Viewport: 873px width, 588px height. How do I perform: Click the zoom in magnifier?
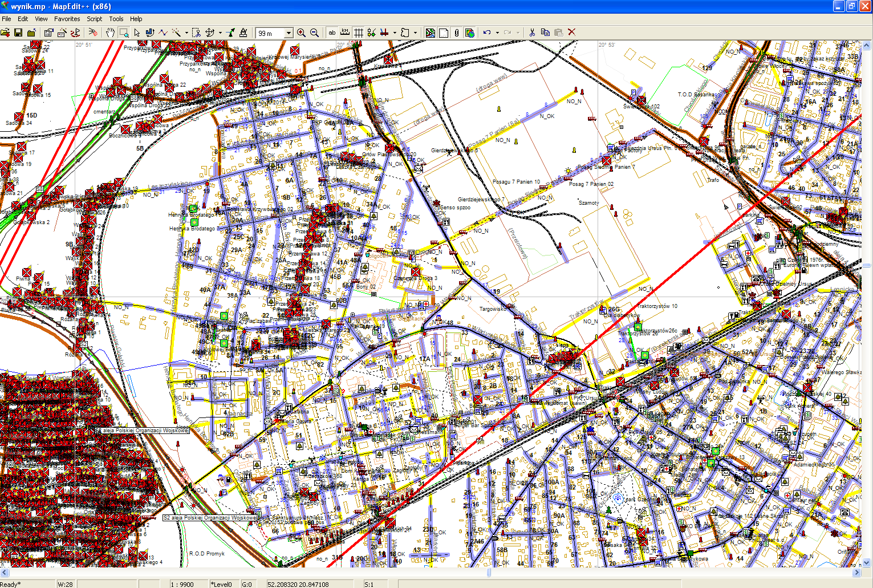(301, 33)
